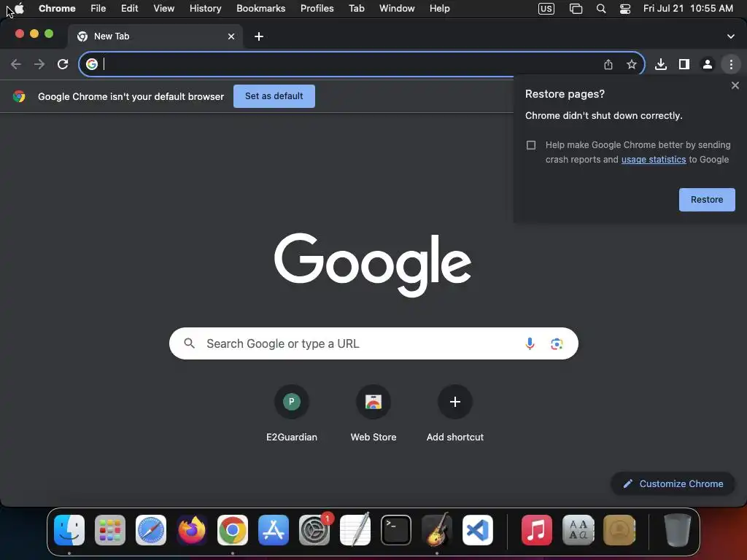Open the Chrome application menu
Image resolution: width=747 pixels, height=560 pixels.
pos(57,8)
